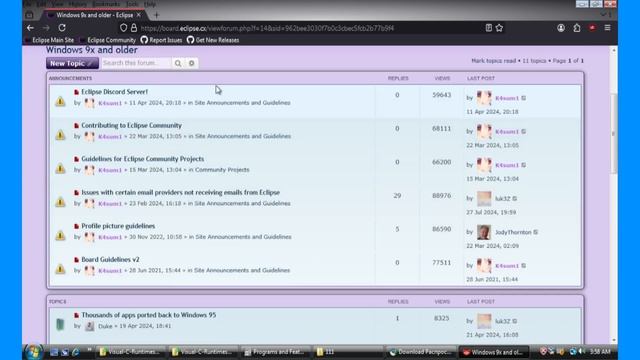This screenshot has height=360, width=640.
Task: Select the Windows 9x and older browser tab
Action: [94, 15]
